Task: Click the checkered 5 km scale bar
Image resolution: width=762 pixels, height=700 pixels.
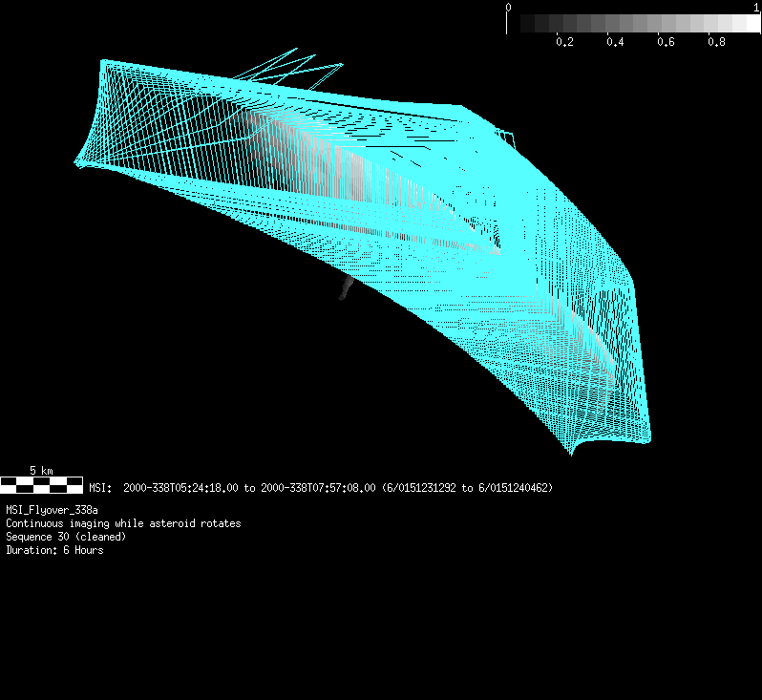Action: pos(41,485)
